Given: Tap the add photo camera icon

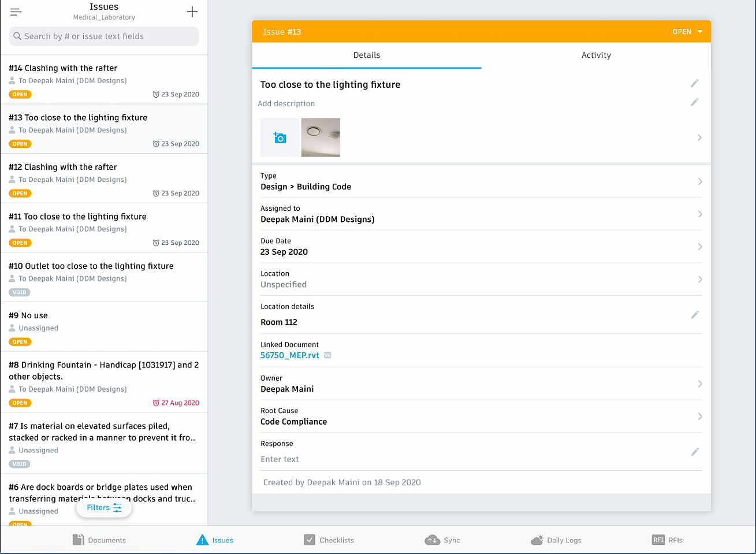Looking at the screenshot, I should click(280, 137).
